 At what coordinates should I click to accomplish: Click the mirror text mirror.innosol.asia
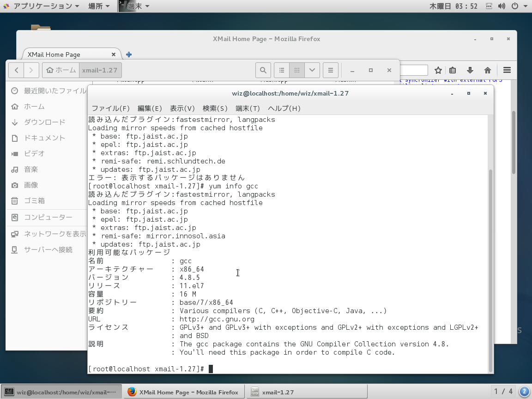click(186, 236)
